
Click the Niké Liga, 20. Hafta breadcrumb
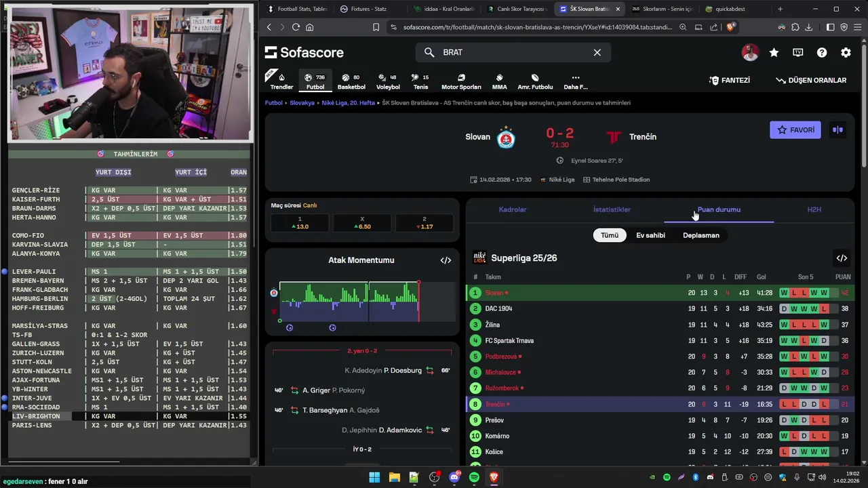point(348,103)
